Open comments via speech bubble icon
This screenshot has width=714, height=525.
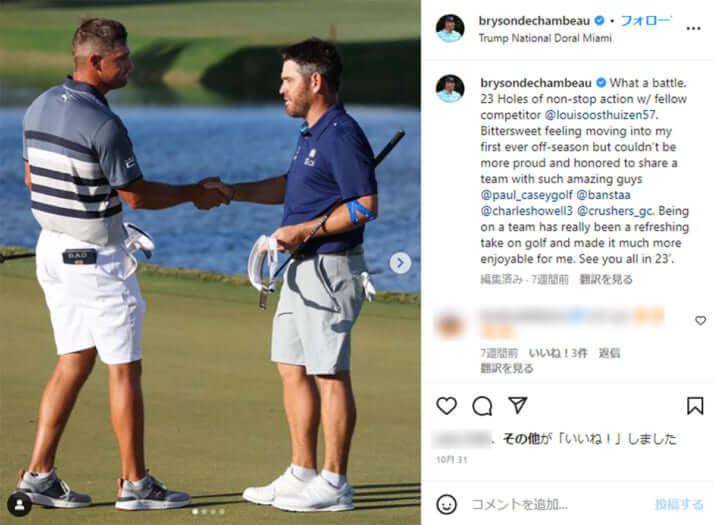[x=482, y=406]
